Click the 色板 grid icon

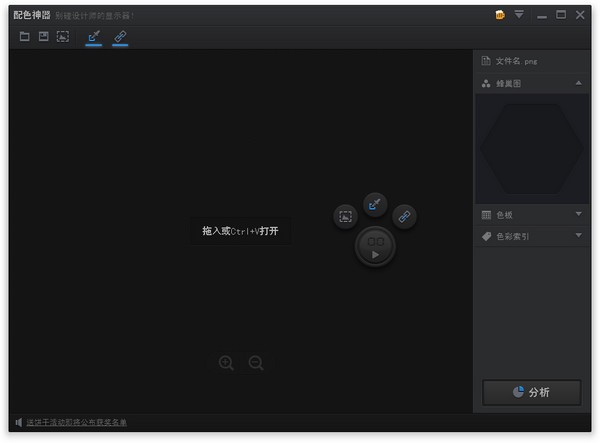pos(486,215)
